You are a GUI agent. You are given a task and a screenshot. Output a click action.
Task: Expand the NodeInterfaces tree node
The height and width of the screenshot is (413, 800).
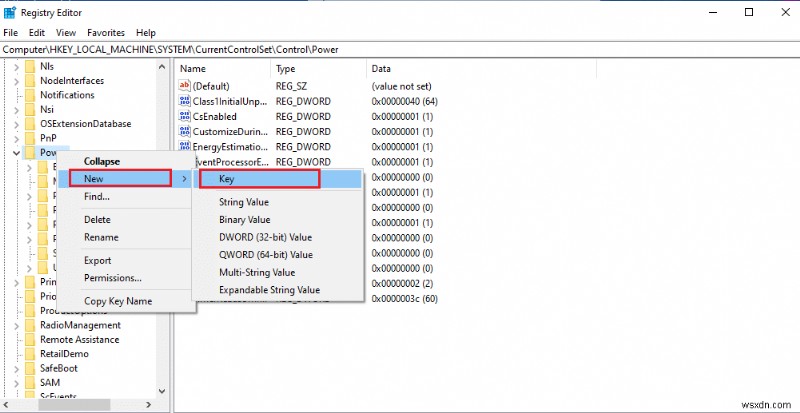(16, 81)
